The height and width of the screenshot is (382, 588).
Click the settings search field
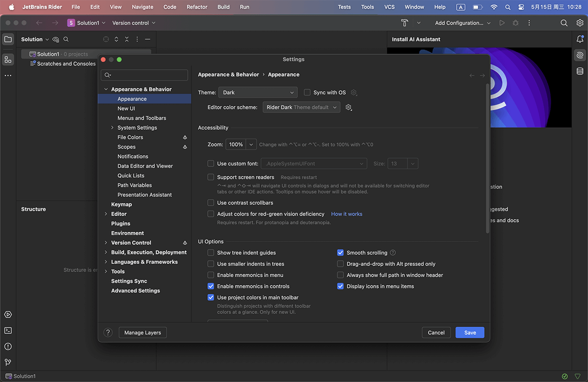[x=145, y=75]
